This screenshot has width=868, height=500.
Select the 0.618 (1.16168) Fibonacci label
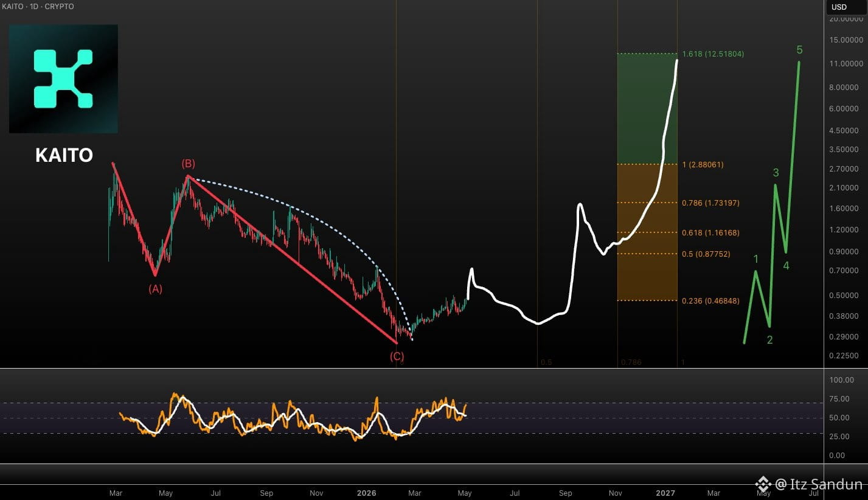click(710, 232)
